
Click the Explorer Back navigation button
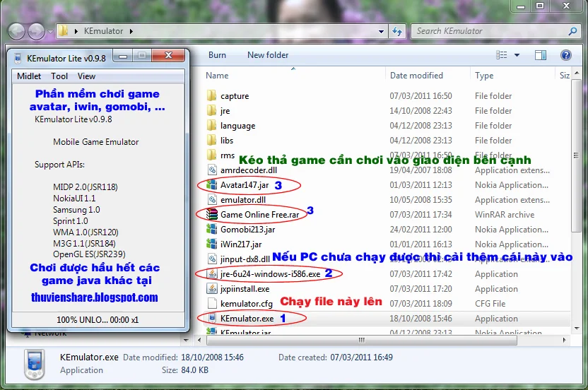pyautogui.click(x=16, y=31)
